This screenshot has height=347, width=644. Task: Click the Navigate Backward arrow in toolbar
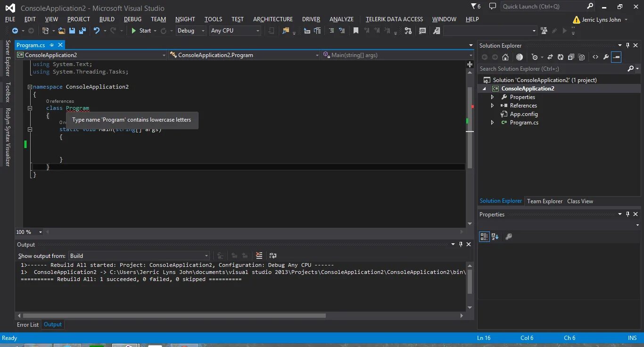(x=15, y=31)
